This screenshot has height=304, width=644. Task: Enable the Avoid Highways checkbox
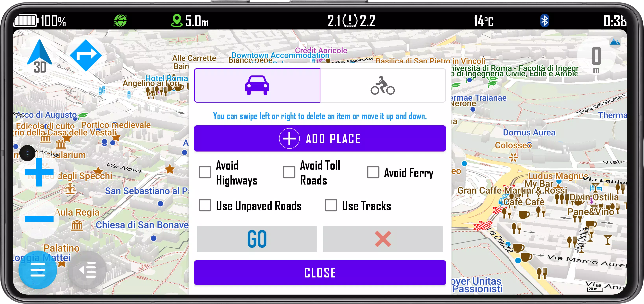[x=205, y=172]
